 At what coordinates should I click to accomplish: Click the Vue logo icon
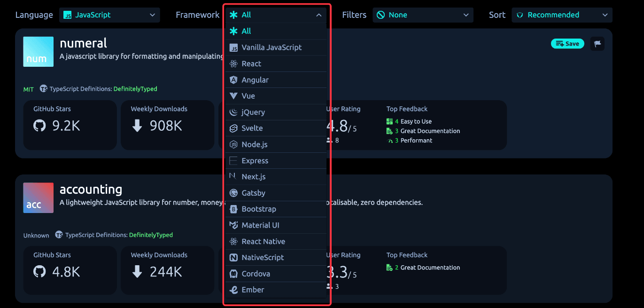(x=233, y=96)
